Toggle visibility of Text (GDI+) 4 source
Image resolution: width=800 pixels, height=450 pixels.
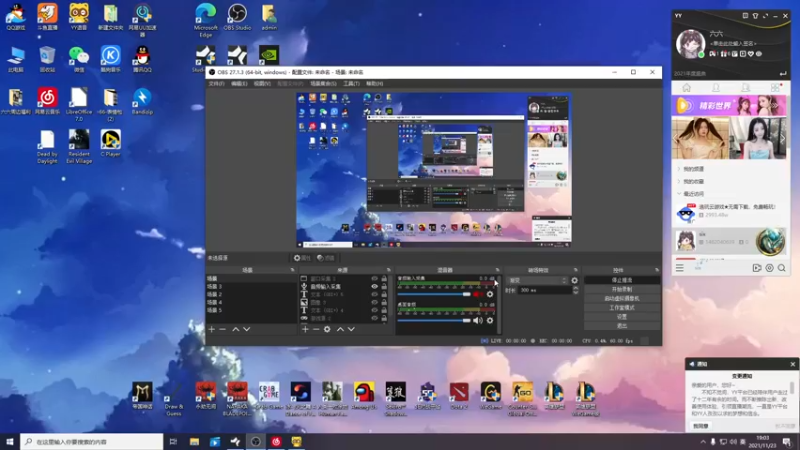click(374, 310)
